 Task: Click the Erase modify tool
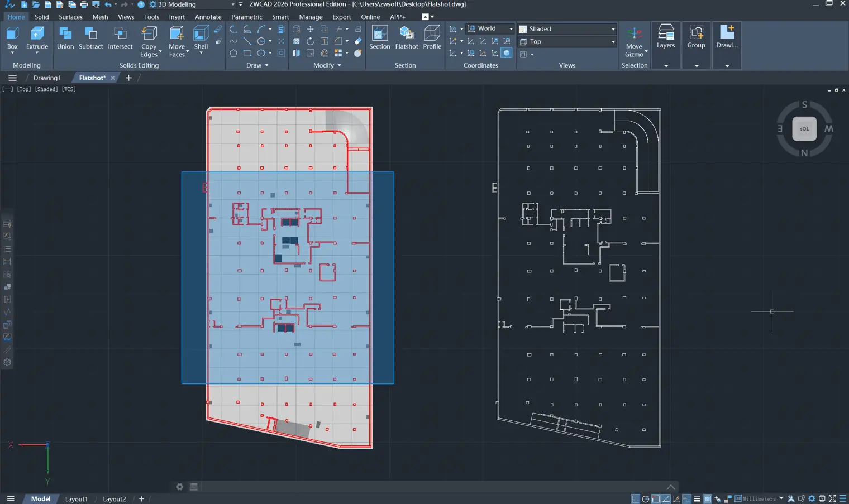pos(358,41)
